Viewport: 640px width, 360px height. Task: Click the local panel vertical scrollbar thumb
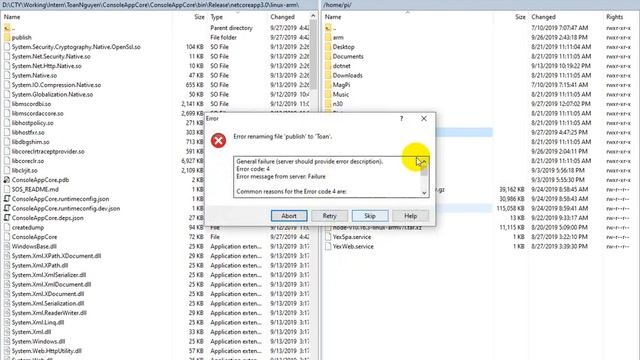pos(313,55)
